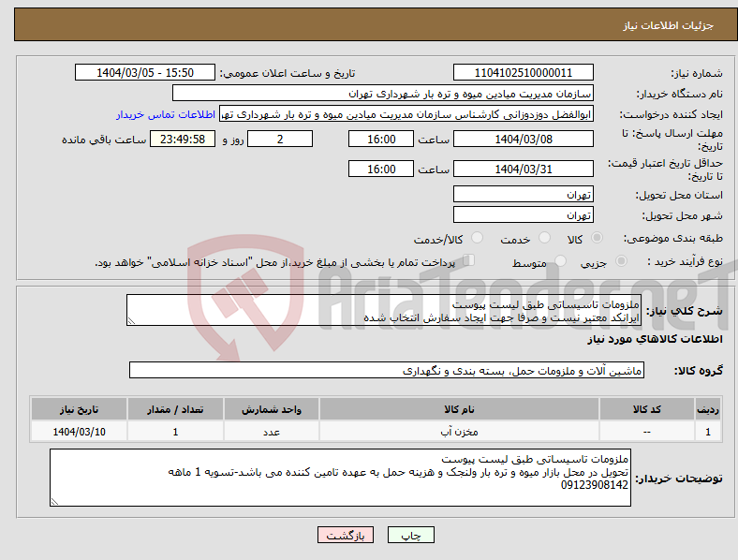Select the جزیی purchase type radio
The width and height of the screenshot is (738, 560).
[x=621, y=260]
